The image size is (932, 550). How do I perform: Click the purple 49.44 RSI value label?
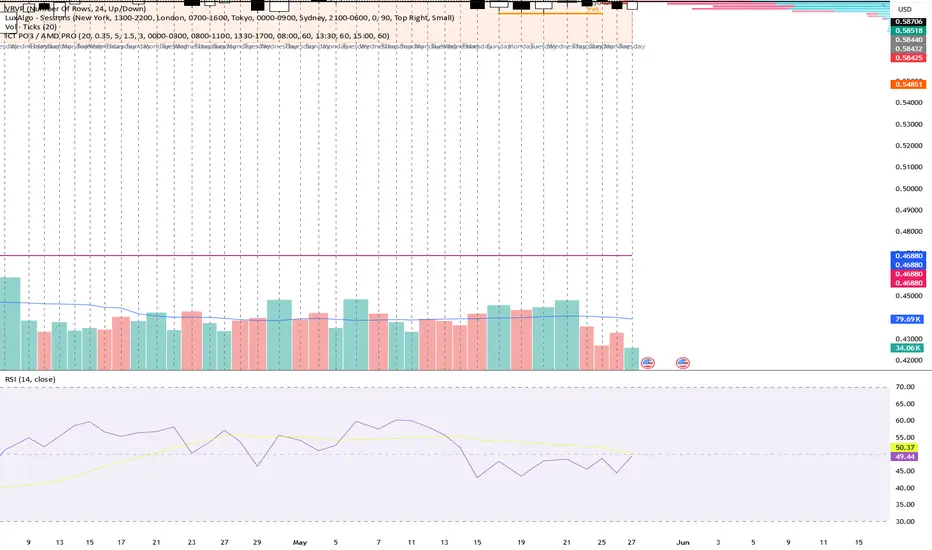click(905, 457)
